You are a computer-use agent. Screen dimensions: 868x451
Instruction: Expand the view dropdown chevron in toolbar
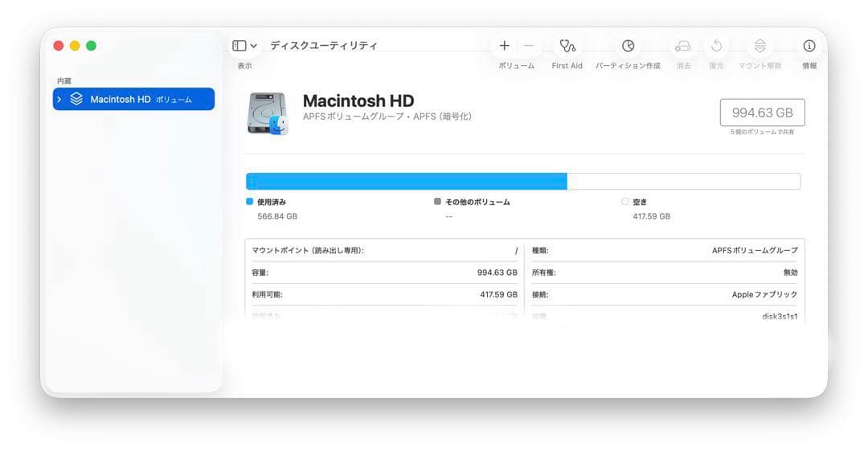click(x=253, y=46)
